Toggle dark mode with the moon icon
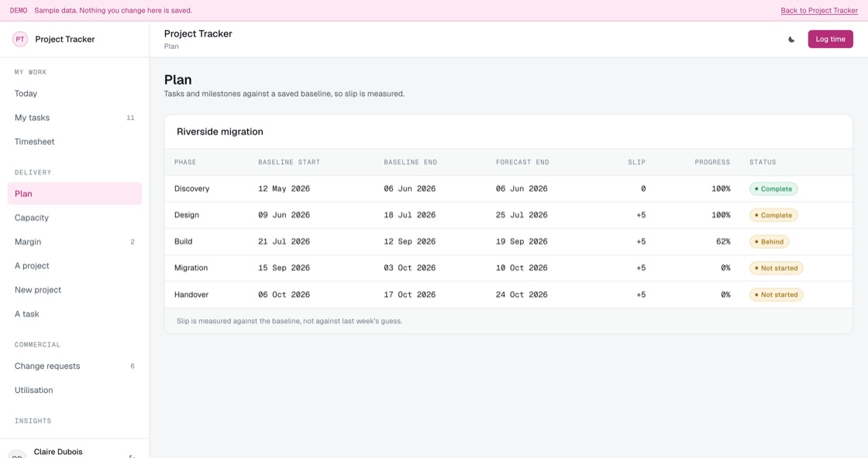The width and height of the screenshot is (868, 458). 791,40
